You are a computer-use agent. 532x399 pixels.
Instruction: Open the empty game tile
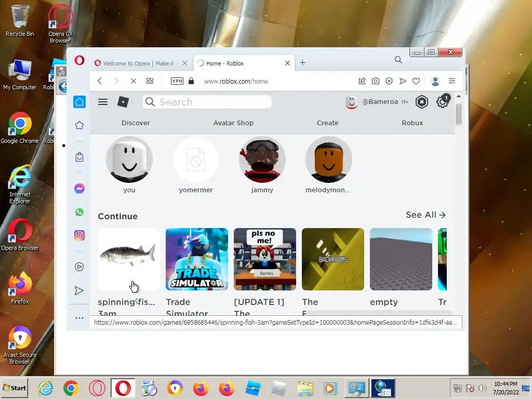pos(401,259)
